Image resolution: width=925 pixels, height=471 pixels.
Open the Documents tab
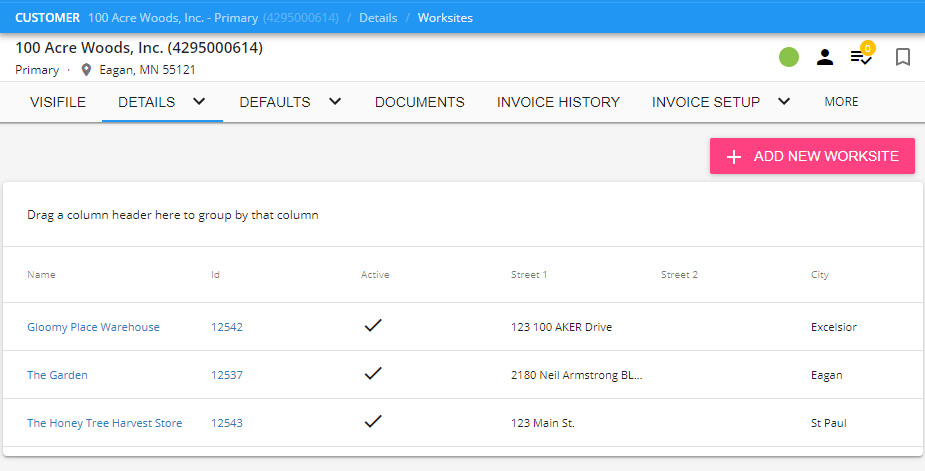pyautogui.click(x=419, y=102)
